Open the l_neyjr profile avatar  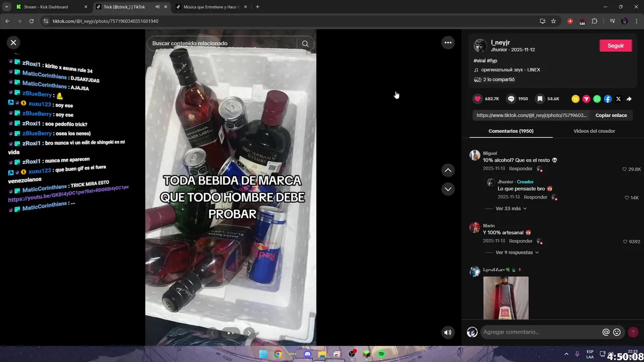[x=480, y=46]
